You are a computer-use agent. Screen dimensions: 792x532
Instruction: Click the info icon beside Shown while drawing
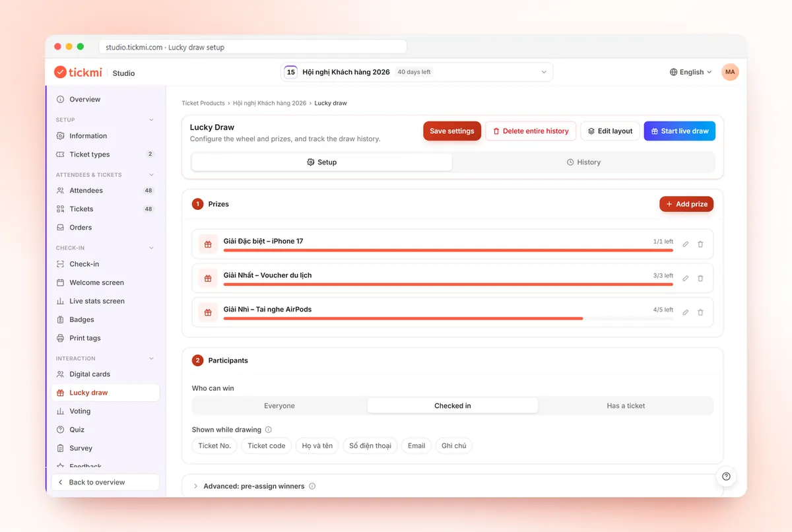268,430
